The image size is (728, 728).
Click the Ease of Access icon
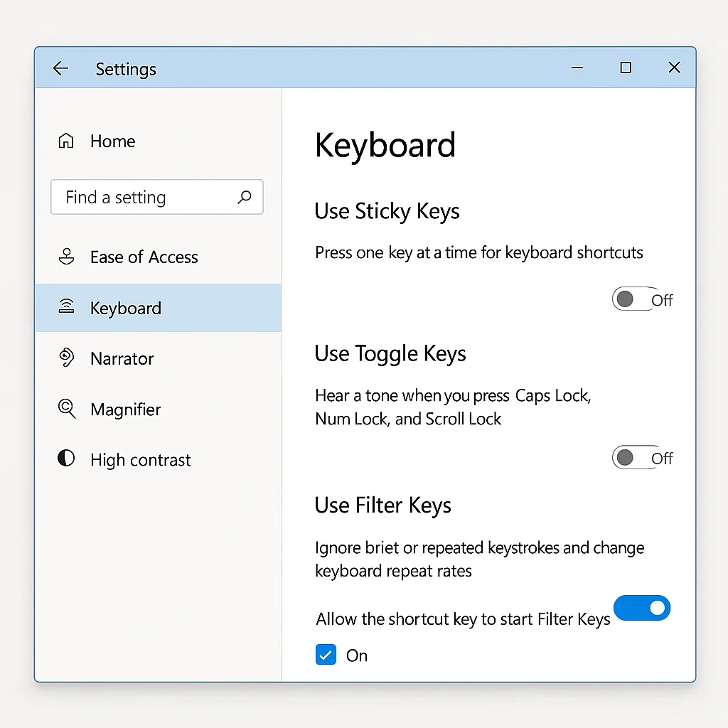pyautogui.click(x=66, y=257)
